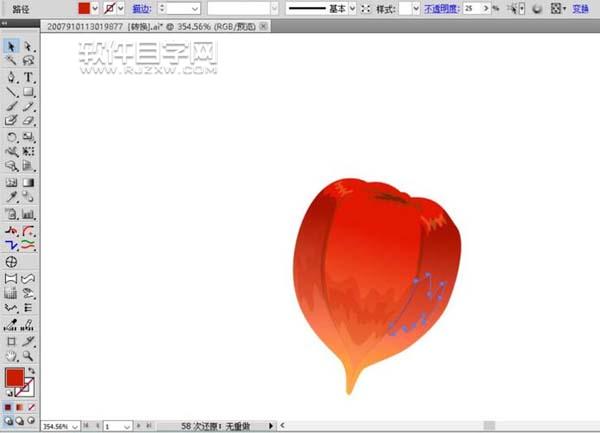Swap fill and stroke colors arrow
The height and width of the screenshot is (433, 600).
(x=34, y=371)
